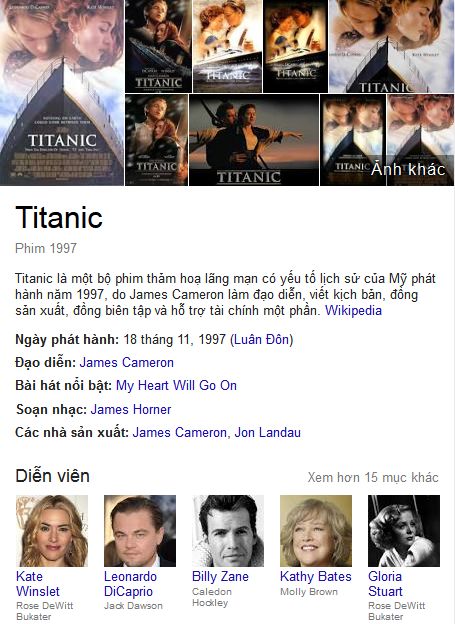The image size is (455, 624).
Task: Click composer James Horner link
Action: 131,410
